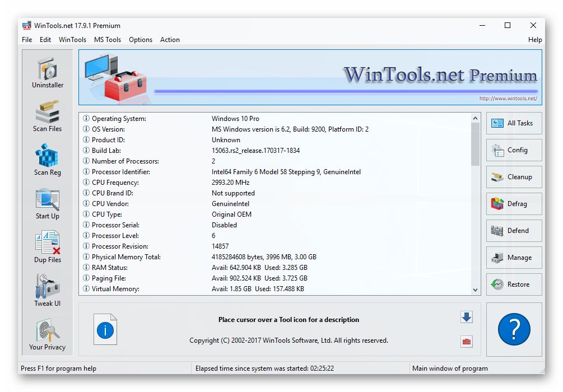Viewport: 563px width, 392px height.
Task: Open the WinTools menu
Action: coord(72,40)
